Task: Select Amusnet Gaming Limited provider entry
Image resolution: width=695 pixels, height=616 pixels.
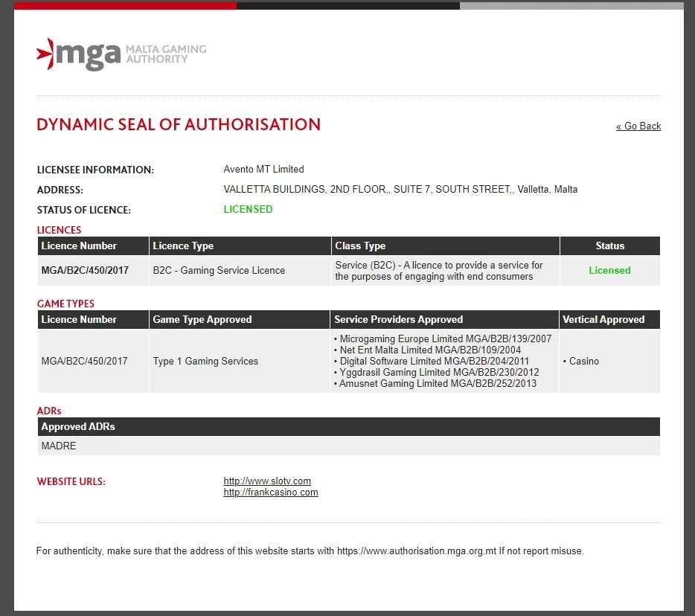Action: 435,383
